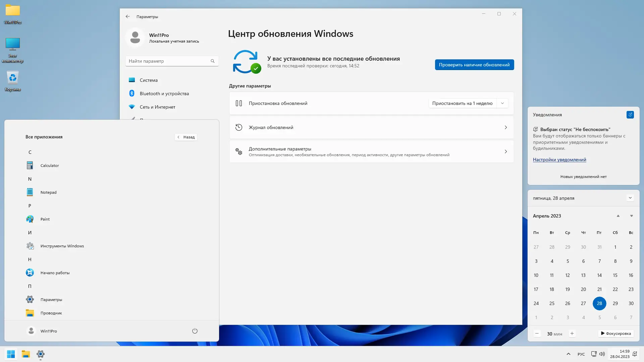
Task: Open the Настройки уведомлений link
Action: tap(559, 160)
